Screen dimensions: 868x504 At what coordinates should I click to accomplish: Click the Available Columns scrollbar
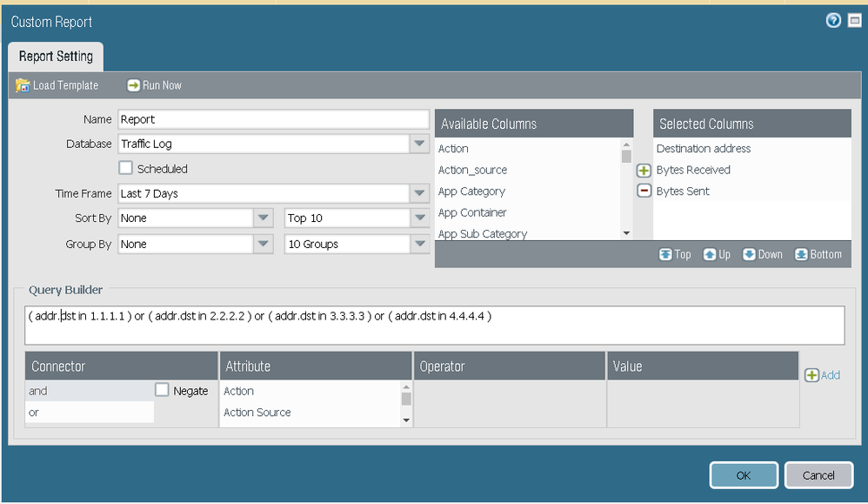pyautogui.click(x=626, y=192)
